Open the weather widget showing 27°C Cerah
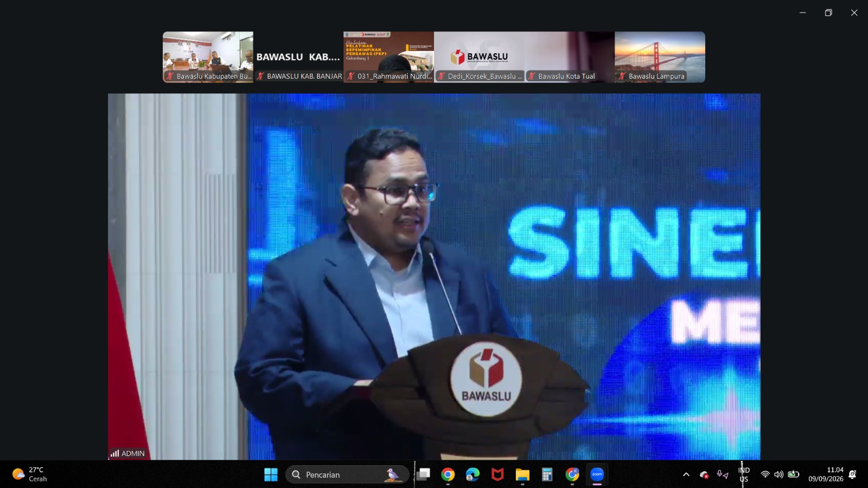Screen dimensions: 868x488 click(x=30, y=474)
